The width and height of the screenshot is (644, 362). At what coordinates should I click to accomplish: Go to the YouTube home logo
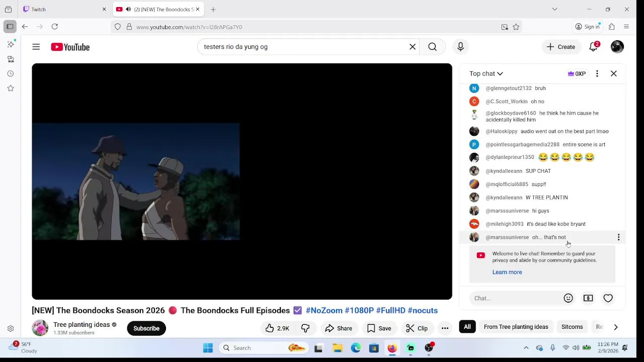tap(70, 47)
